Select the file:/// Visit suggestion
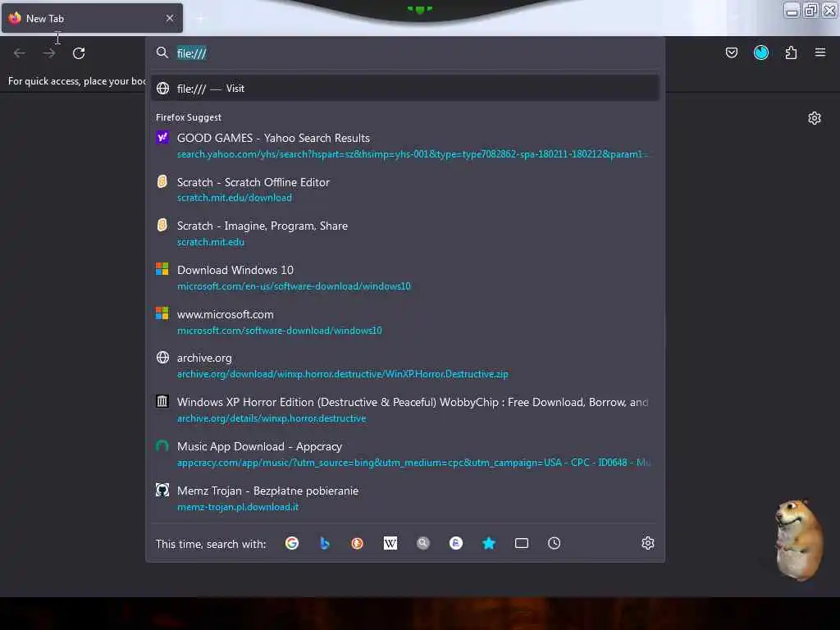 [x=405, y=89]
